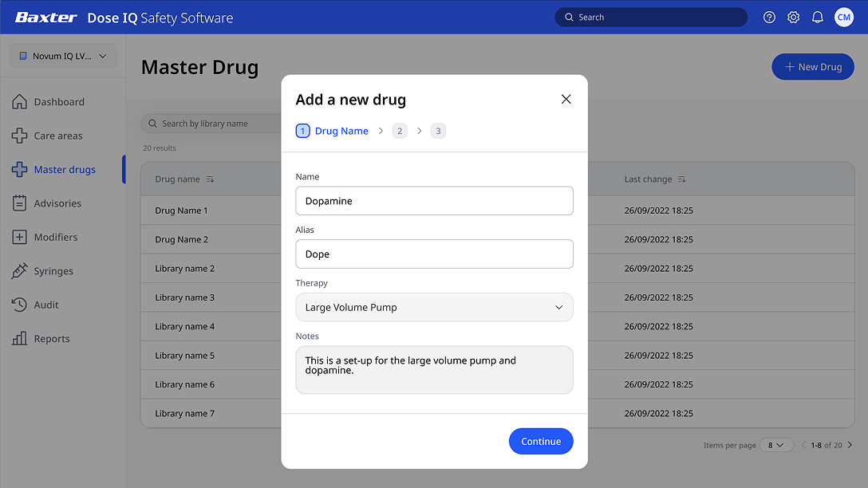Screen dimensions: 868x488
Task: Open the Novum IQ LV device selector
Action: [62, 56]
